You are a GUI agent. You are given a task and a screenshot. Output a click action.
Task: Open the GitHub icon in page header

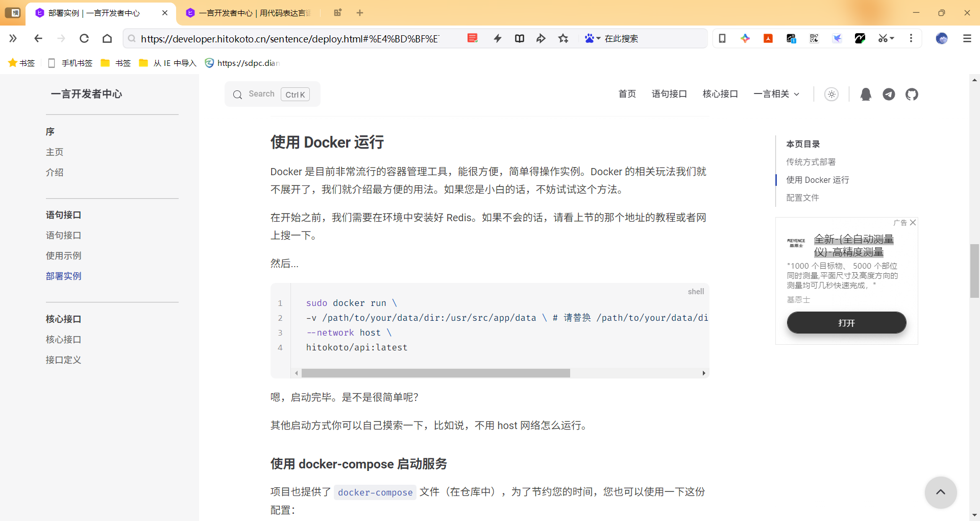[x=912, y=94]
